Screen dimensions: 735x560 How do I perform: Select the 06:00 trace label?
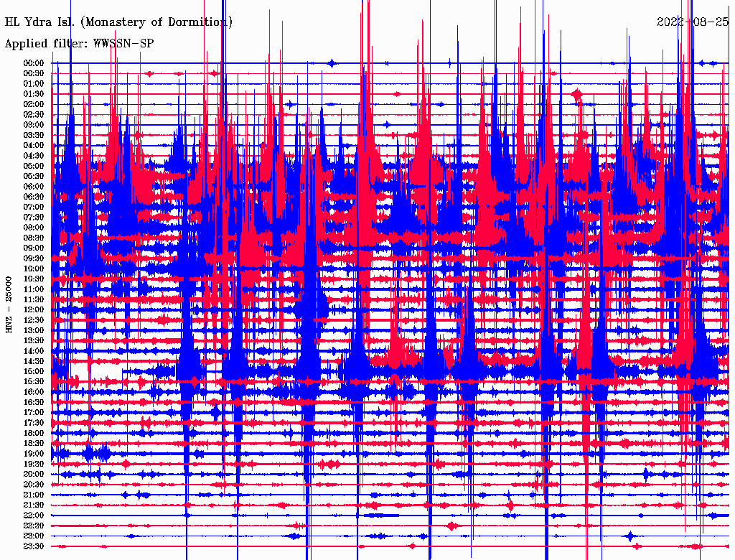point(34,187)
